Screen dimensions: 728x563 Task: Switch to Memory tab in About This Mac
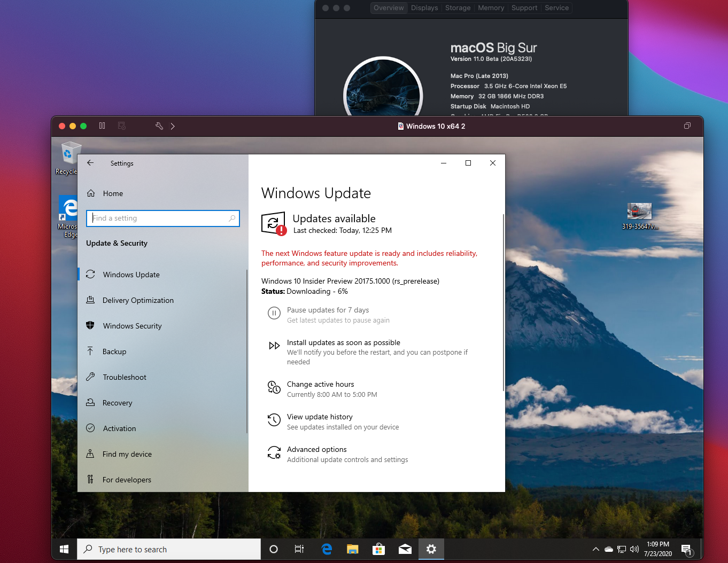click(x=491, y=8)
